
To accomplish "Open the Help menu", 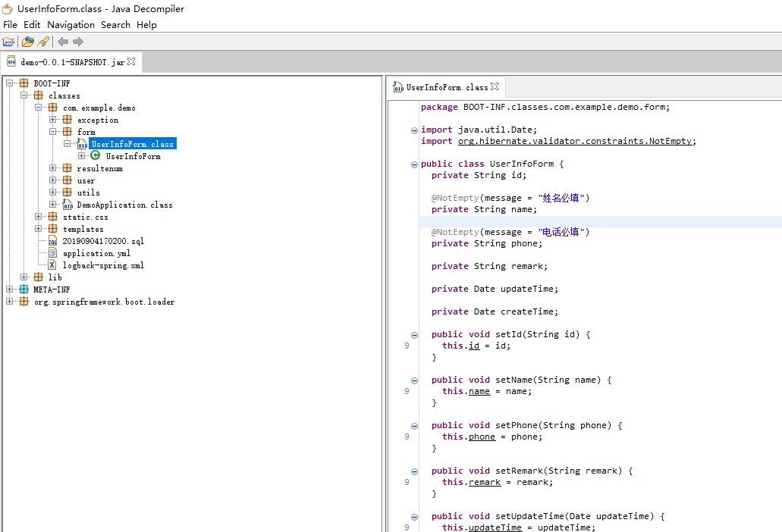I will [146, 24].
